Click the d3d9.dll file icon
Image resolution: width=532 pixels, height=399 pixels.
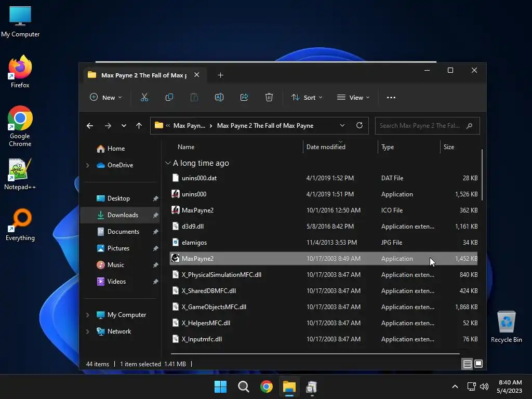coord(175,226)
